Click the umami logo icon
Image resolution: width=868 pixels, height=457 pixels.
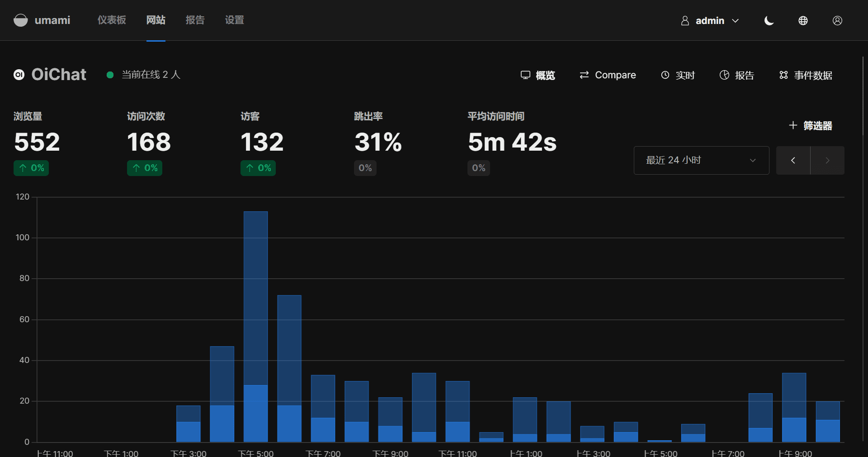21,20
